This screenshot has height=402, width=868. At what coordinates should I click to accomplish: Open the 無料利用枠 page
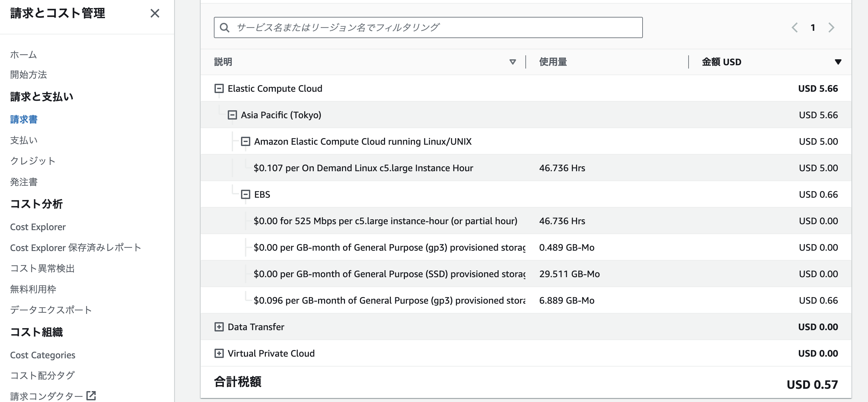point(33,289)
